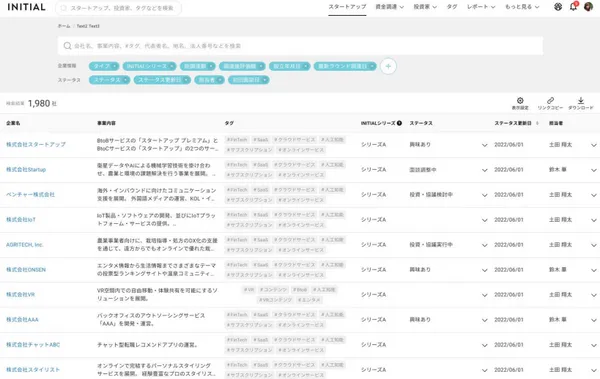The image size is (600, 379).
Task: Open the 資金調達 nav menu
Action: tap(390, 7)
